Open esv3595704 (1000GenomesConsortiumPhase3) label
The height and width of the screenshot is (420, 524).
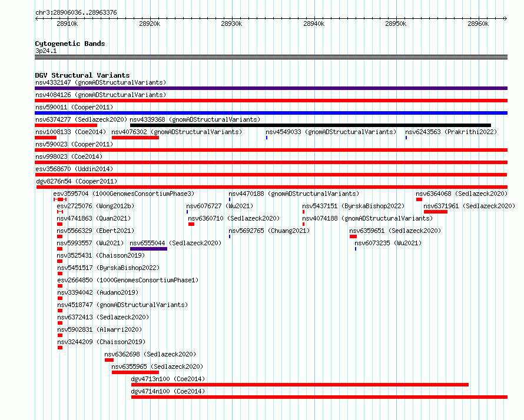click(x=124, y=194)
